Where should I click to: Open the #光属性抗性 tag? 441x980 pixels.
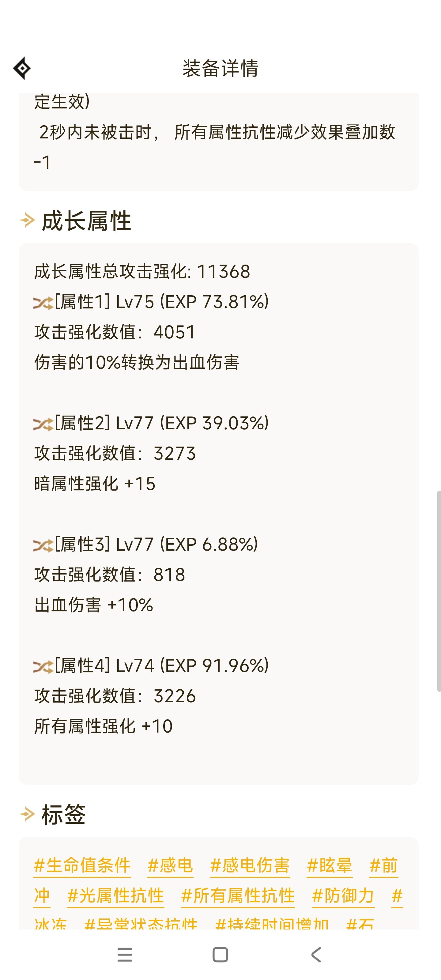[116, 896]
